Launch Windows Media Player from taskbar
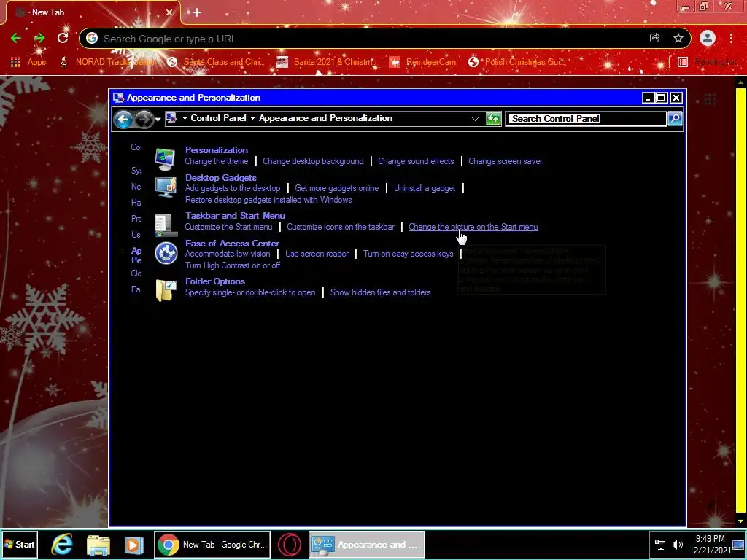The width and height of the screenshot is (747, 560). [134, 544]
